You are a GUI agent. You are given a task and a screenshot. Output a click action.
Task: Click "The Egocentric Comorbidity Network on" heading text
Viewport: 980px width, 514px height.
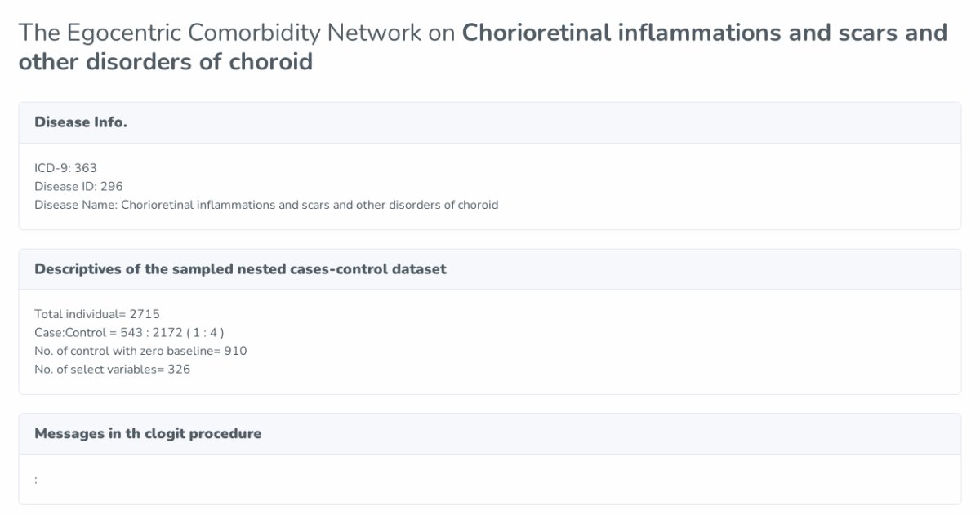coord(237,33)
